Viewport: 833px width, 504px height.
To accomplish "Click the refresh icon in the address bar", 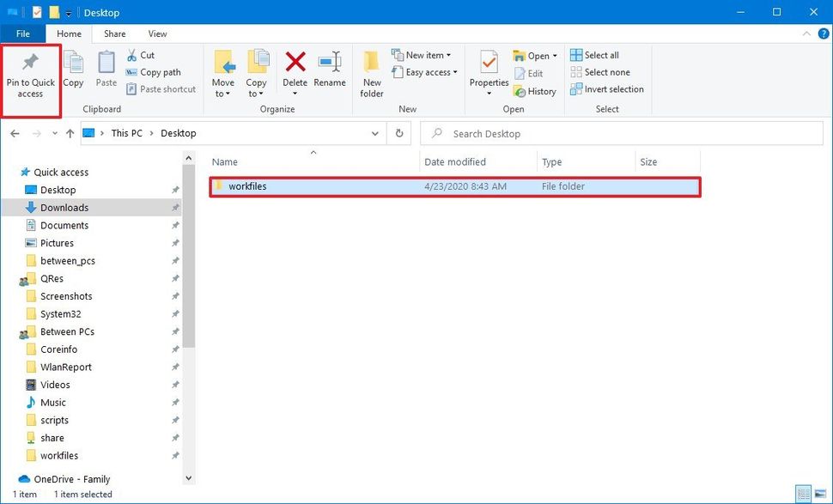I will (397, 133).
